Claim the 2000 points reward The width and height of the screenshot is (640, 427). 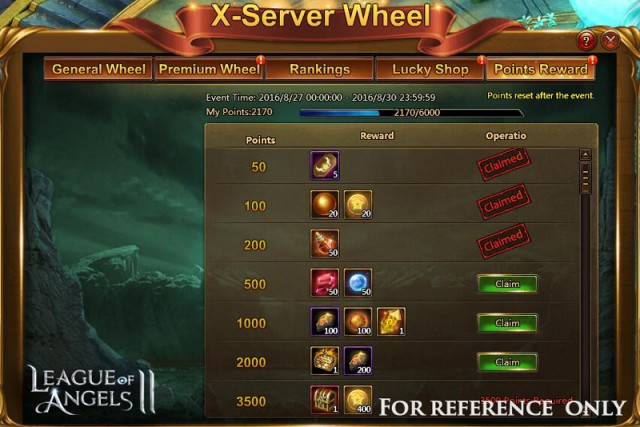pyautogui.click(x=507, y=362)
